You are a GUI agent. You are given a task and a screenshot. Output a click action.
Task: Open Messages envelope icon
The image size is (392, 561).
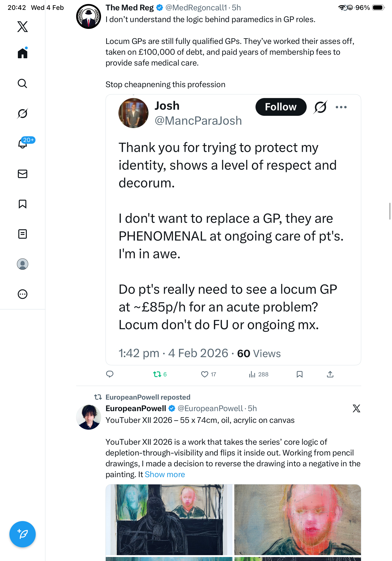(23, 174)
